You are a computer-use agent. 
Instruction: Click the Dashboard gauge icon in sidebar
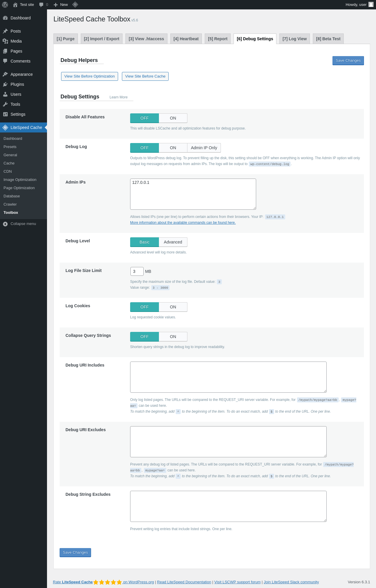pos(5,18)
